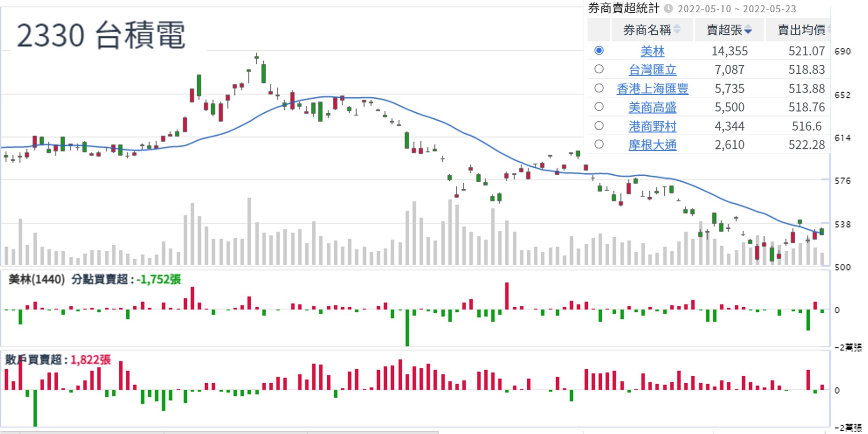Open the 美林 broker link

653,51
